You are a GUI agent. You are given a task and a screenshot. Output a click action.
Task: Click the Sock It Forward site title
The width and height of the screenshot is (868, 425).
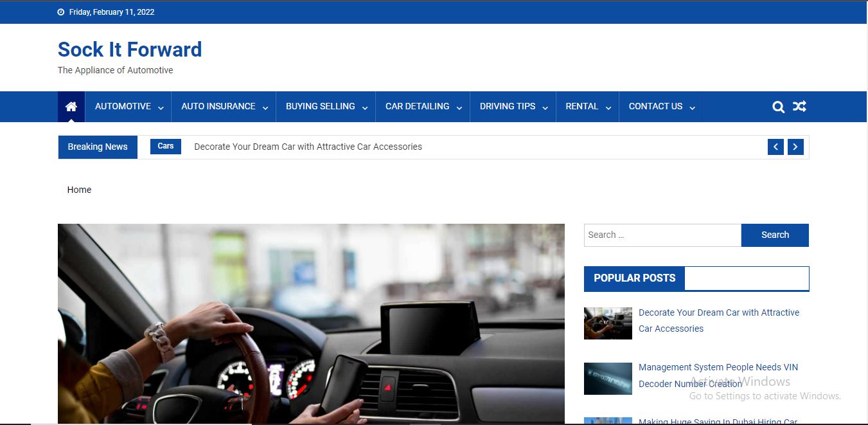[x=130, y=50]
